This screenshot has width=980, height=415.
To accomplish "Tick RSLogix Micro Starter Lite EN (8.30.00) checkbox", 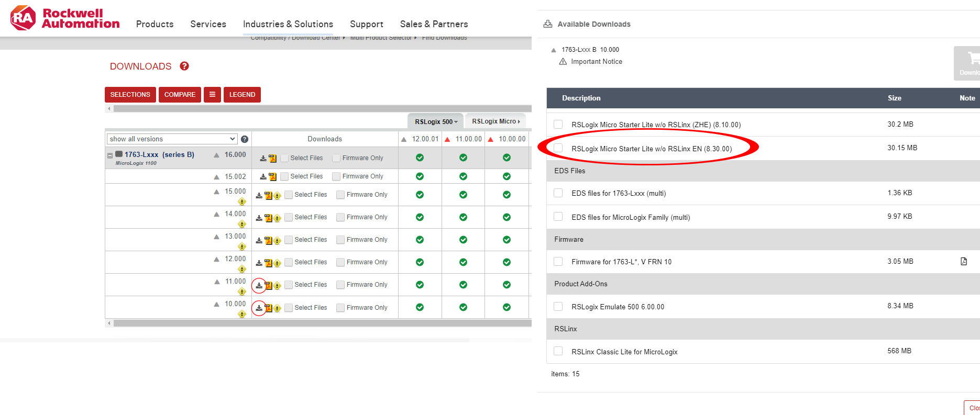I will pyautogui.click(x=558, y=148).
